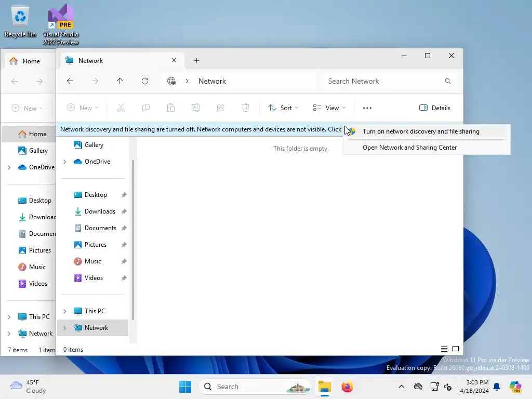Open File Explorer from the taskbar
This screenshot has height=399, width=532.
[x=324, y=387]
